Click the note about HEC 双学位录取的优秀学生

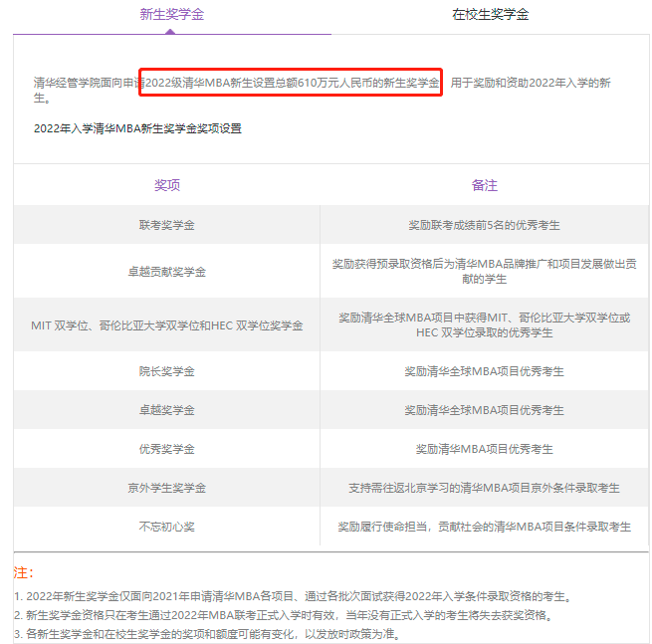click(x=485, y=325)
